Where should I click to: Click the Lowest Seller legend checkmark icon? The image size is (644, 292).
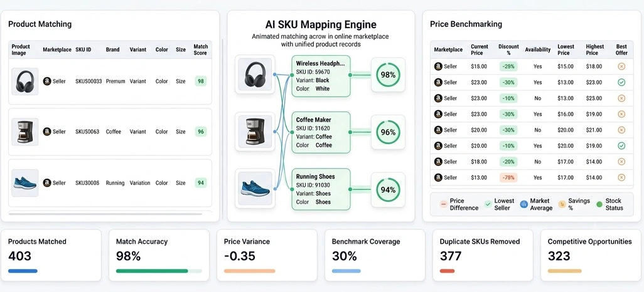[x=488, y=204]
